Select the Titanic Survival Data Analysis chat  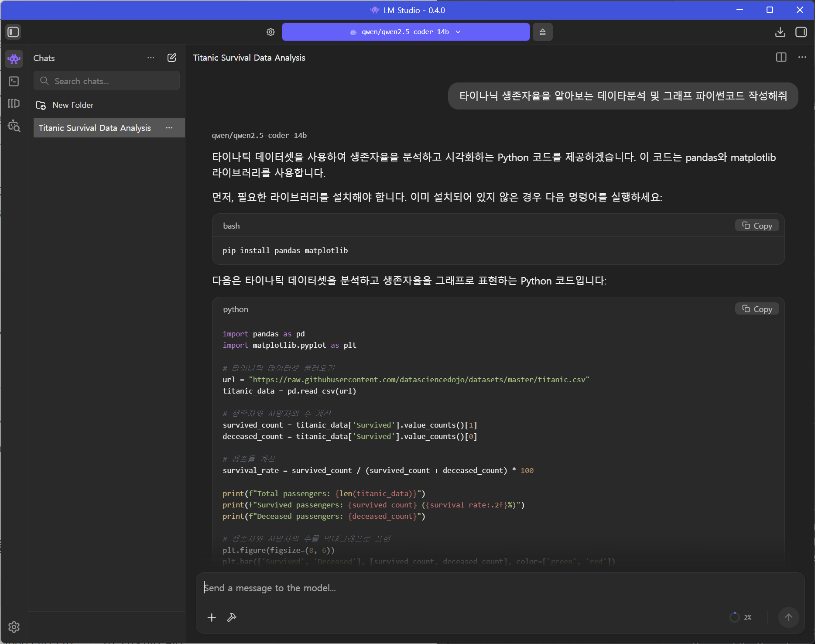pyautogui.click(x=95, y=128)
